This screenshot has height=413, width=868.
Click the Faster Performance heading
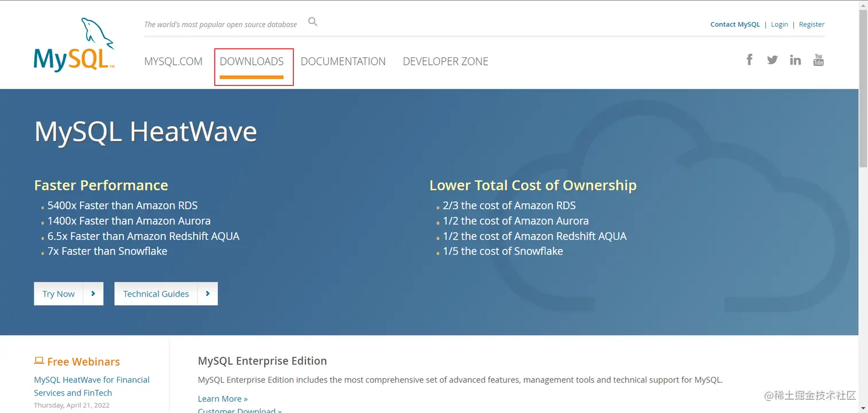coord(101,185)
